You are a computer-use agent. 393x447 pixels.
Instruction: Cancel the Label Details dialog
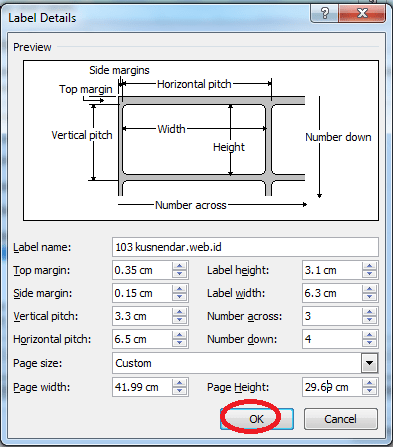[x=341, y=419]
